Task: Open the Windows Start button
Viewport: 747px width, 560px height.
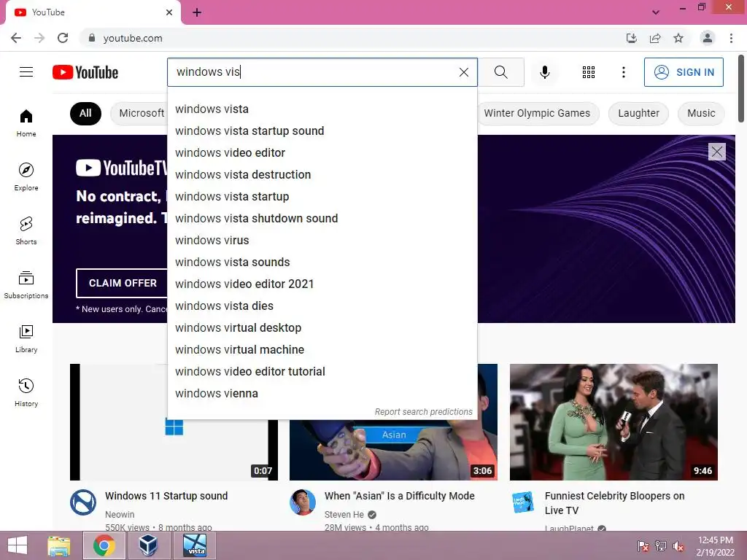Action: 18,545
